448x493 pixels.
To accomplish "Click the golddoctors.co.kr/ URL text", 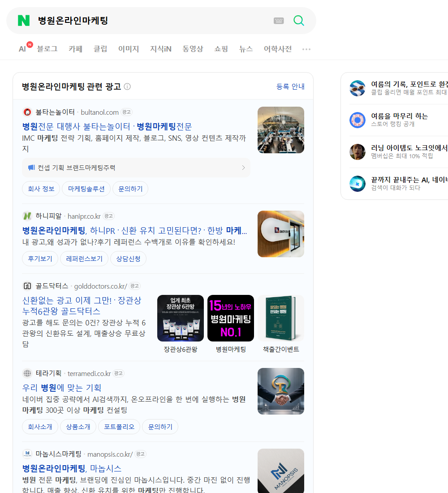I will [x=101, y=286].
